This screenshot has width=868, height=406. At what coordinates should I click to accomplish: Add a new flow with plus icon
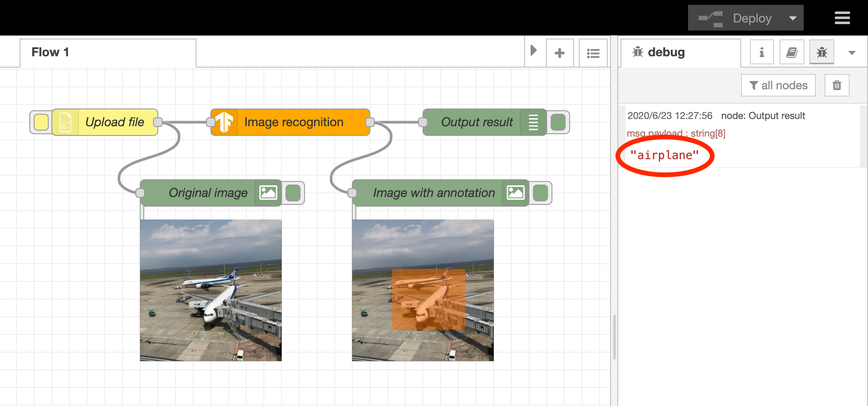coord(560,53)
